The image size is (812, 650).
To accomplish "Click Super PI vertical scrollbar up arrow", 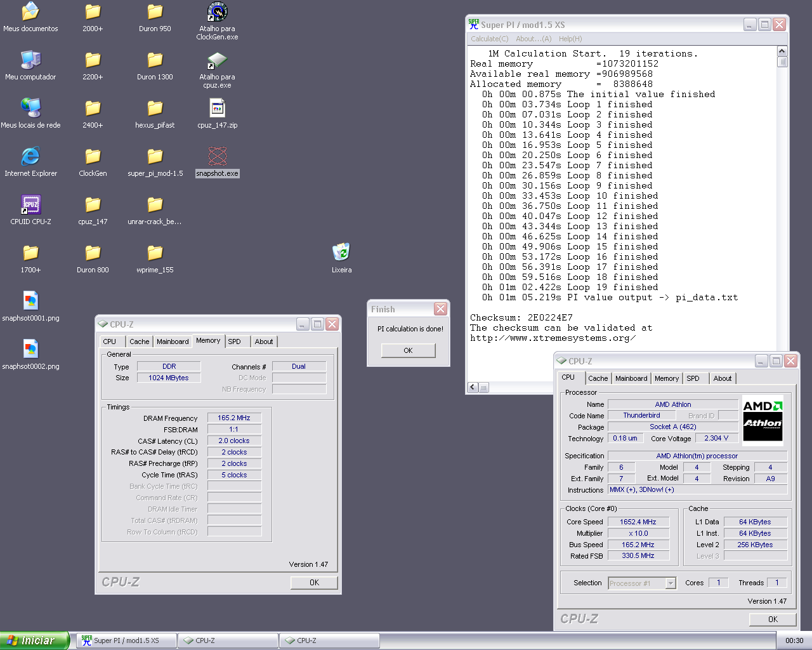I will [782, 51].
